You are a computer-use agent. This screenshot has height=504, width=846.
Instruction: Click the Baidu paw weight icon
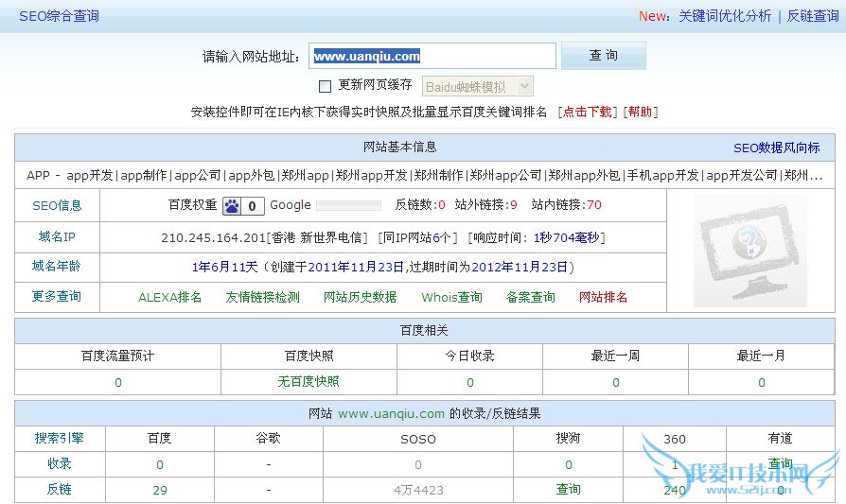pos(232,205)
